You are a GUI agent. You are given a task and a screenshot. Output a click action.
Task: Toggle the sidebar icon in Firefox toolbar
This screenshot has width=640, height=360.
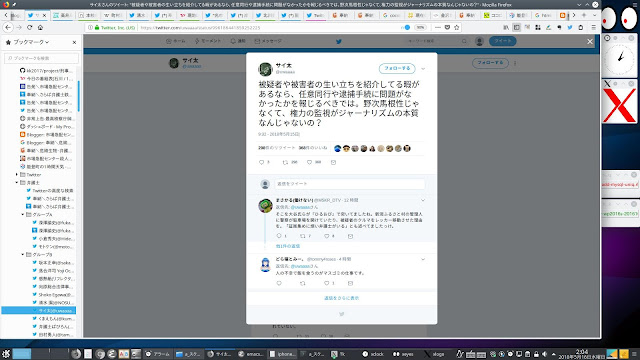516,27
